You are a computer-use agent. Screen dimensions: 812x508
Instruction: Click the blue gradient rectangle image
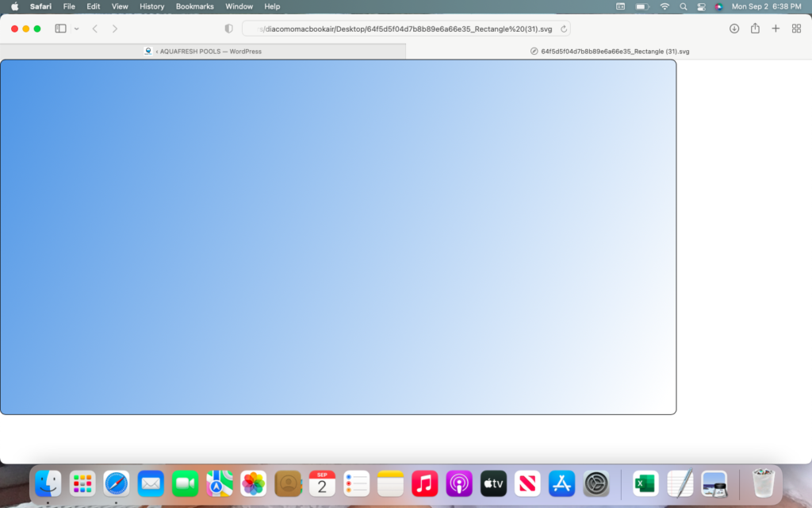pyautogui.click(x=338, y=237)
